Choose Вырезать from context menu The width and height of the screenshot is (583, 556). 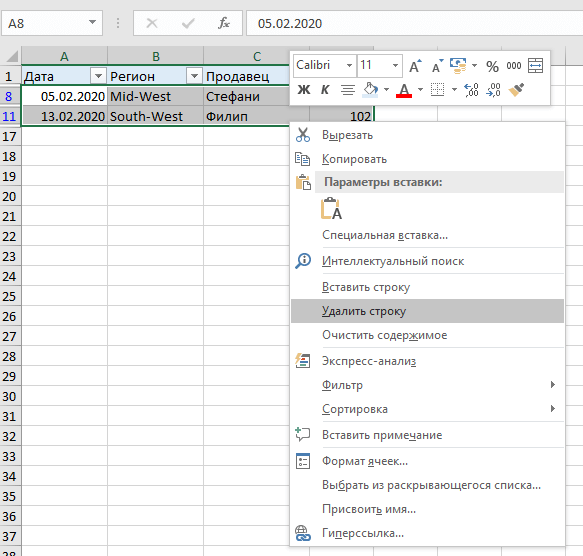click(428, 135)
